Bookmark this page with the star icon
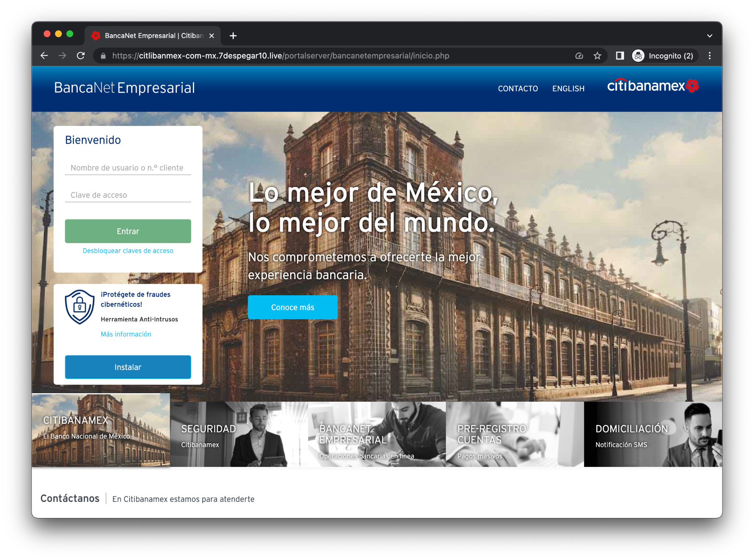This screenshot has width=754, height=560. coord(597,56)
